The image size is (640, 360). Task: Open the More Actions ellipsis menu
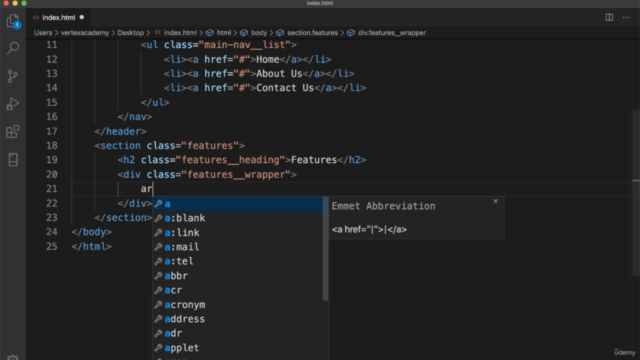[x=626, y=18]
